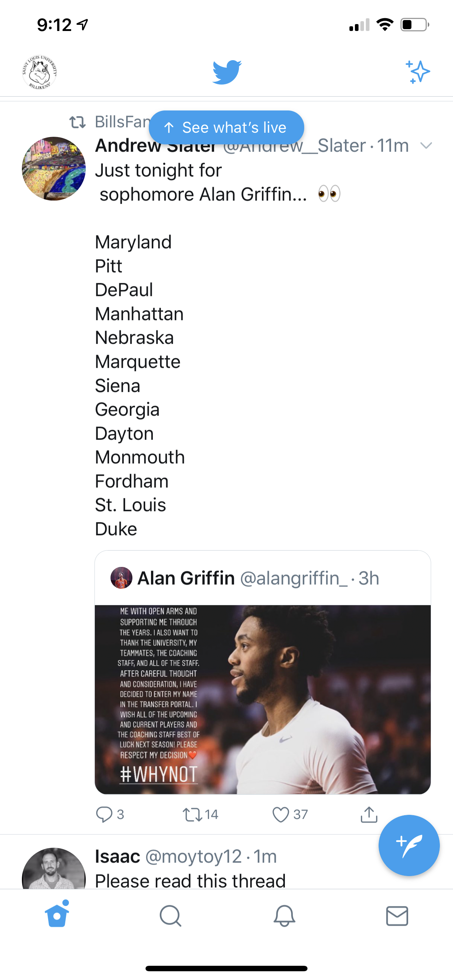Viewport: 453px width, 980px height.
Task: Open the Notifications bell tab
Action: click(x=284, y=915)
